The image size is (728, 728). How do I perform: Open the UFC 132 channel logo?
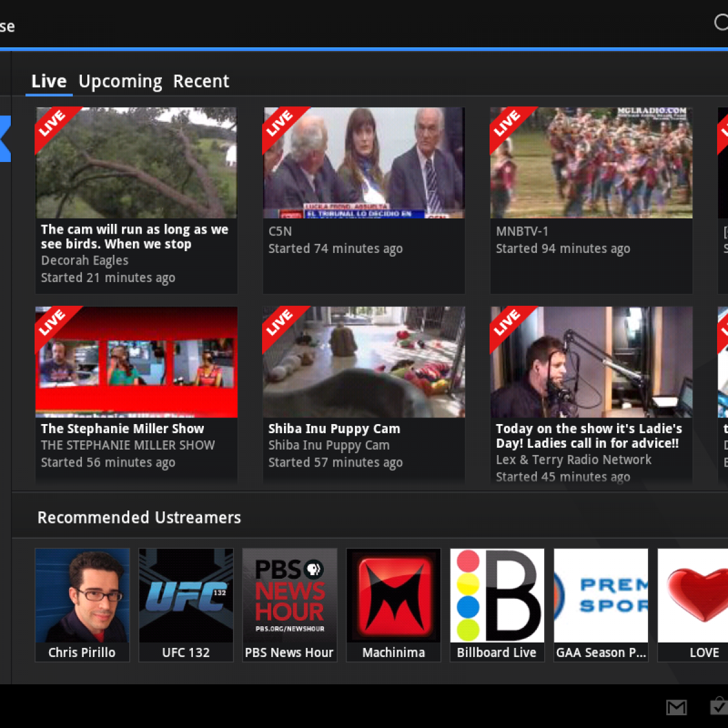click(x=186, y=596)
